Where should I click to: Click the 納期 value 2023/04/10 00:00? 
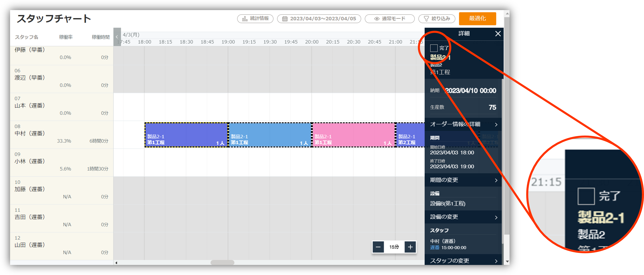click(471, 90)
